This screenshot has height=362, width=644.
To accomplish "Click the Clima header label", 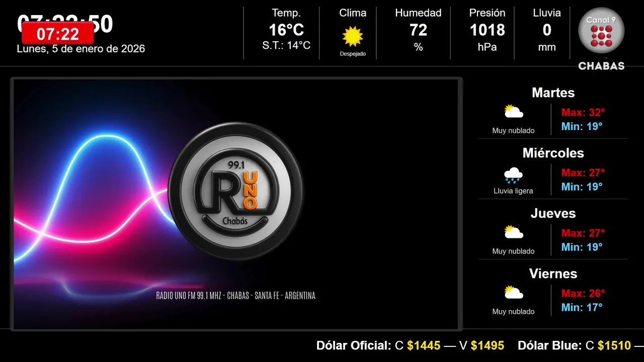I will [x=353, y=13].
